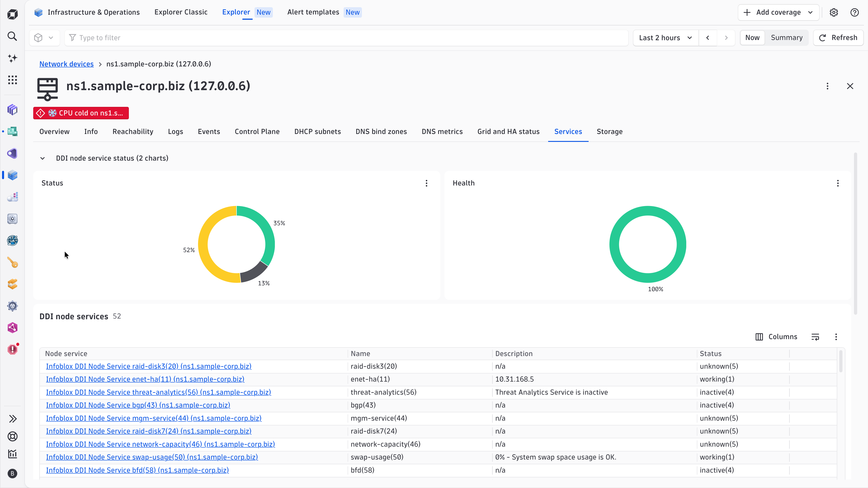This screenshot has width=868, height=488.
Task: Open Health chart options menu
Action: tap(838, 183)
